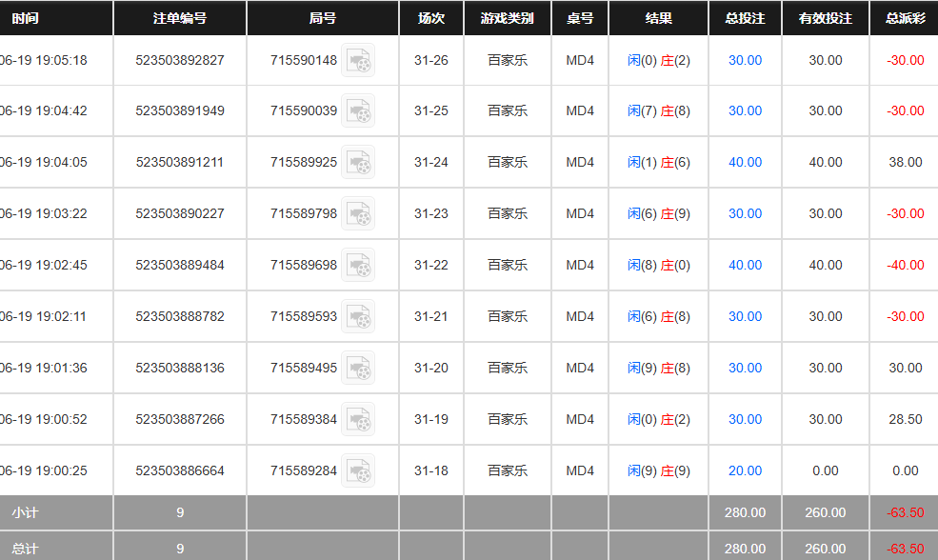Open total bet 30.00 link for order 523503892827
Screen dimensions: 938x560
pos(745,60)
